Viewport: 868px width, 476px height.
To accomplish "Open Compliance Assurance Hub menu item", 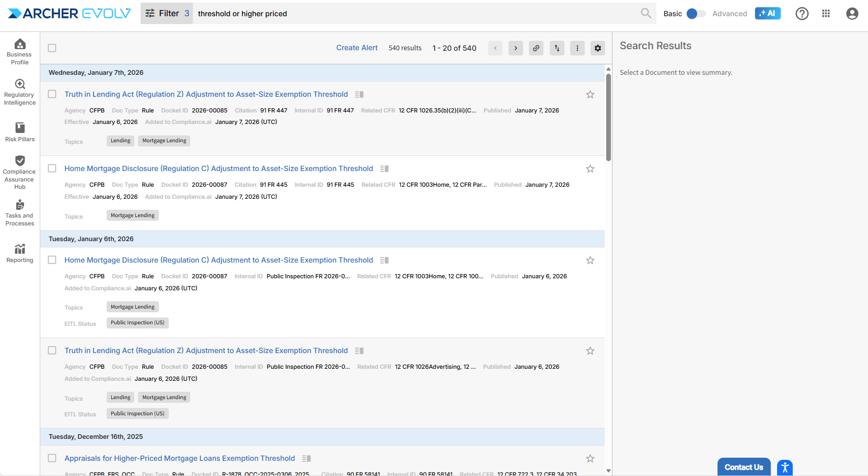I will (20, 172).
